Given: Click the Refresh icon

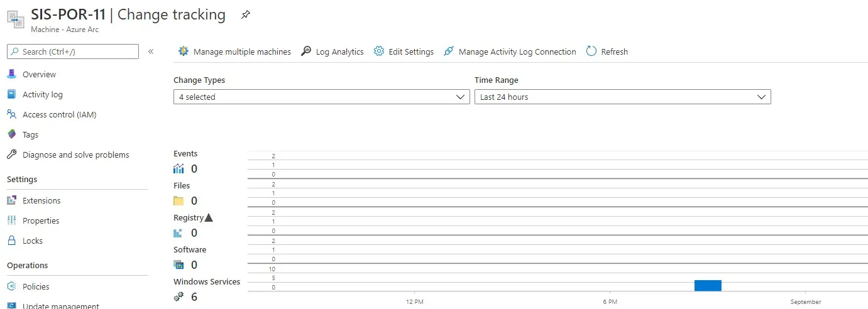Looking at the screenshot, I should point(591,51).
